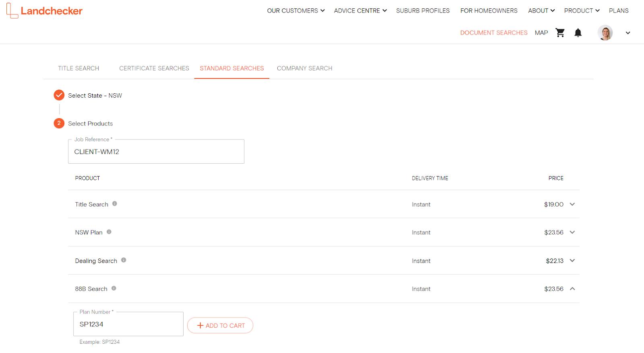
Task: Expand the Title Search row chevron
Action: 572,204
